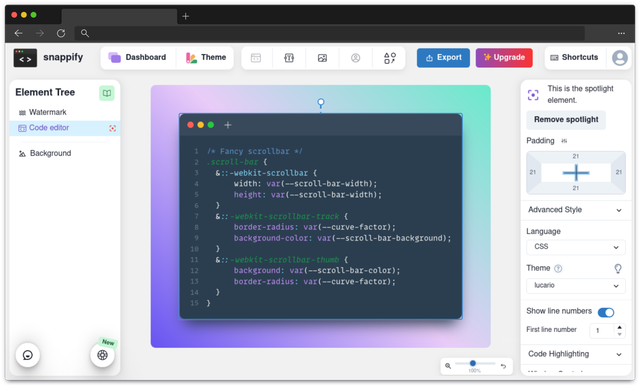The image size is (640, 385).
Task: Add a profile element from toolbar
Action: [356, 58]
